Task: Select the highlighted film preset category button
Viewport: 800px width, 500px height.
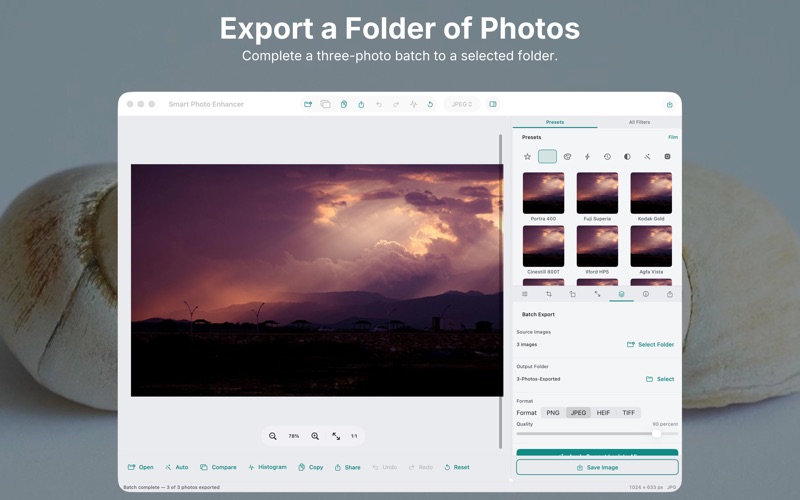Action: pyautogui.click(x=547, y=157)
